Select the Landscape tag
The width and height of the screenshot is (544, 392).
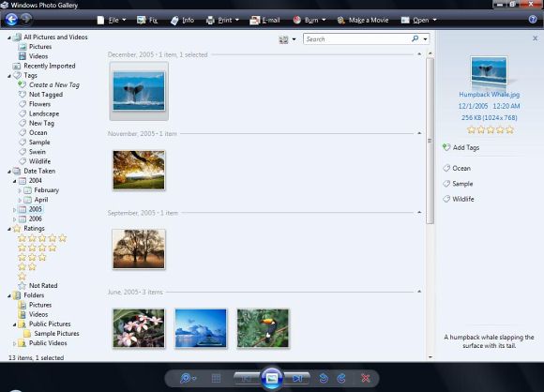[44, 113]
